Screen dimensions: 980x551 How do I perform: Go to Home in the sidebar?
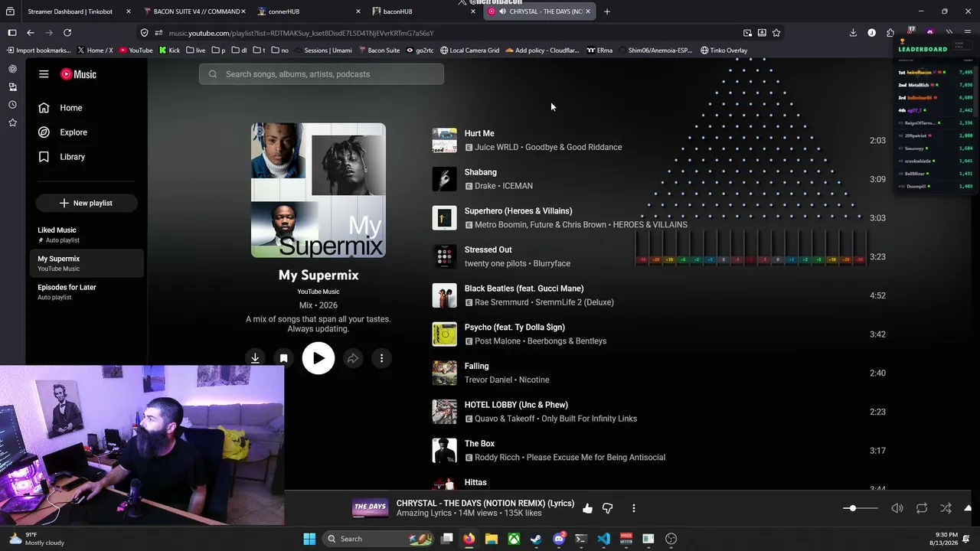[60, 108]
